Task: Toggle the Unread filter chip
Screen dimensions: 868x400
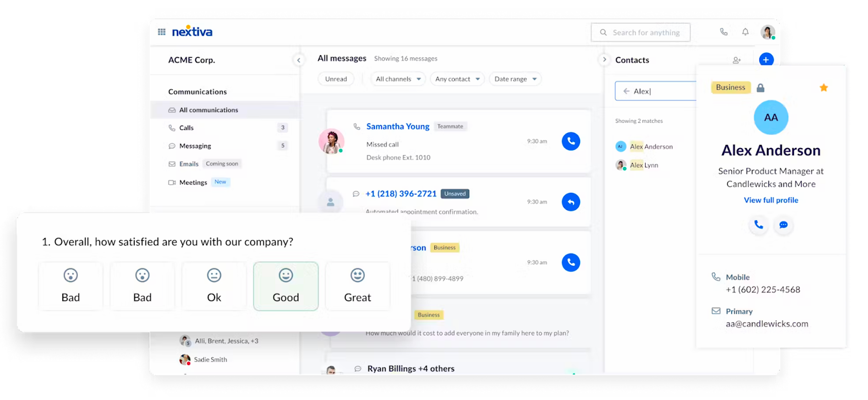Action: (x=336, y=79)
